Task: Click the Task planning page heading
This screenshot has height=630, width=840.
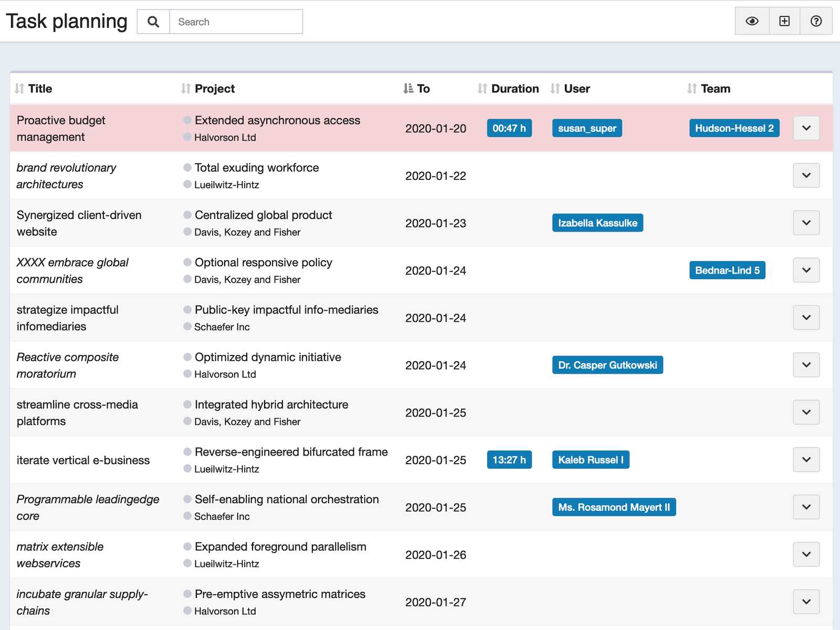Action: point(67,21)
